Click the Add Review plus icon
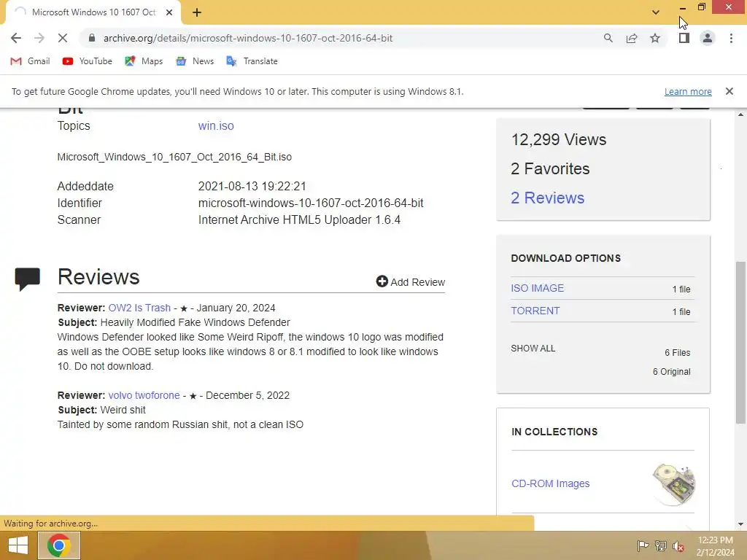This screenshot has height=560, width=747. pos(382,281)
